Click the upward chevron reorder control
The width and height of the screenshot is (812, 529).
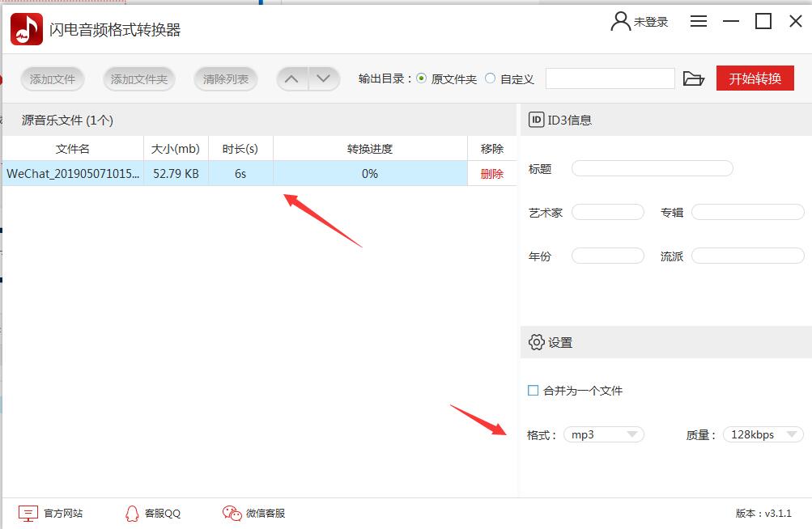292,78
